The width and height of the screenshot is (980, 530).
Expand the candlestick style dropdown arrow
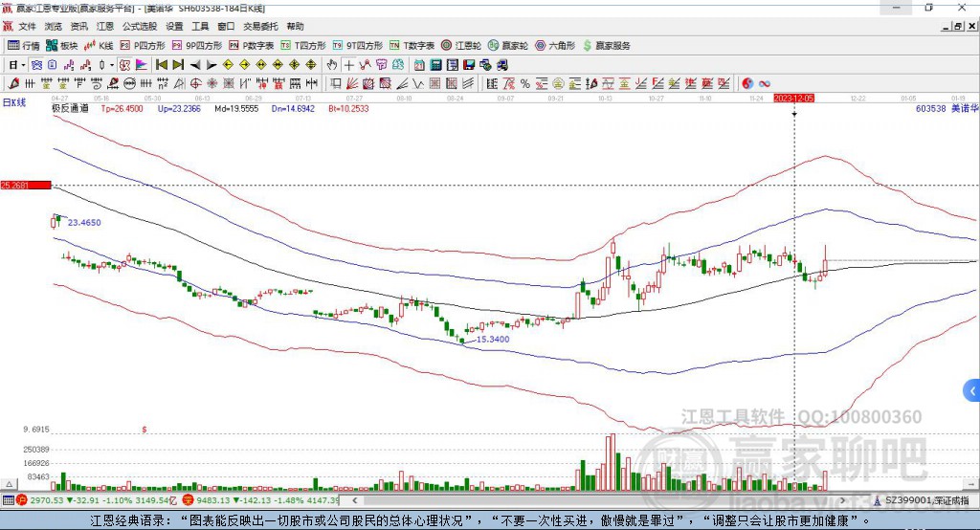112,65
